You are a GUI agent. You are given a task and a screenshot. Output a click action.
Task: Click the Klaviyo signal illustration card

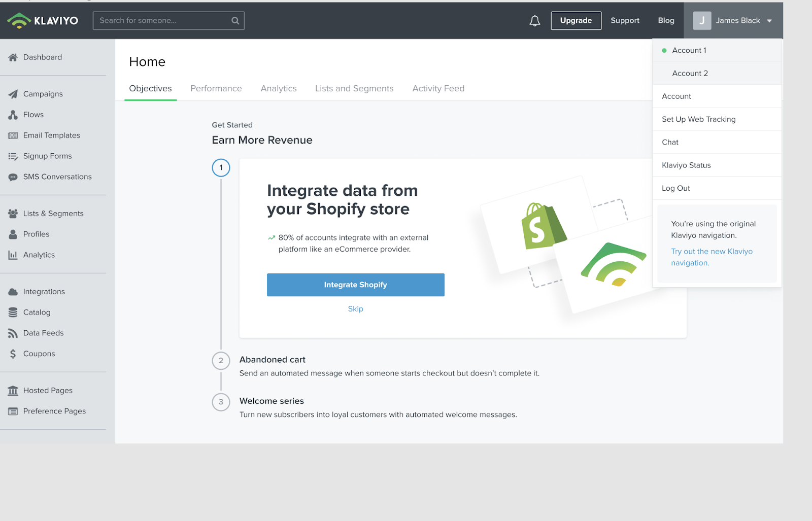pos(614,264)
